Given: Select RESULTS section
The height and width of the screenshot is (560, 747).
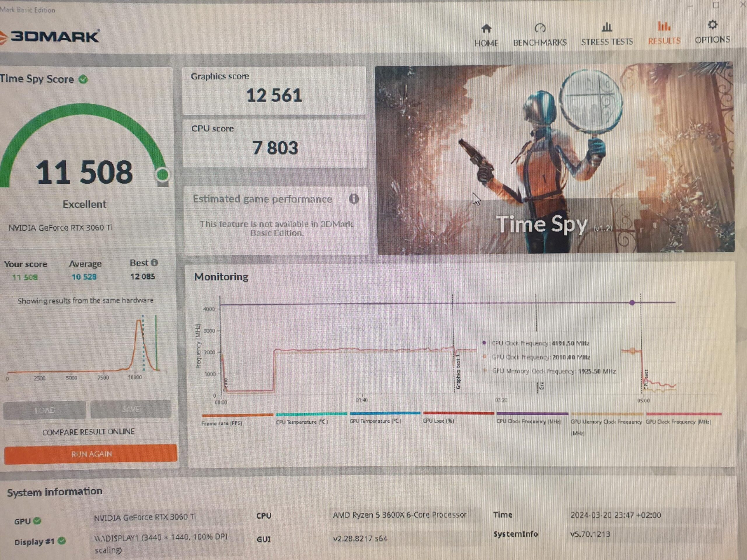Looking at the screenshot, I should coord(664,41).
